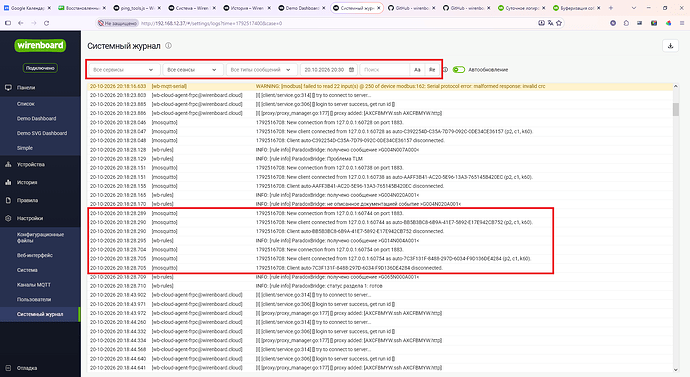Click the История chart icon in sidebar

coord(8,182)
